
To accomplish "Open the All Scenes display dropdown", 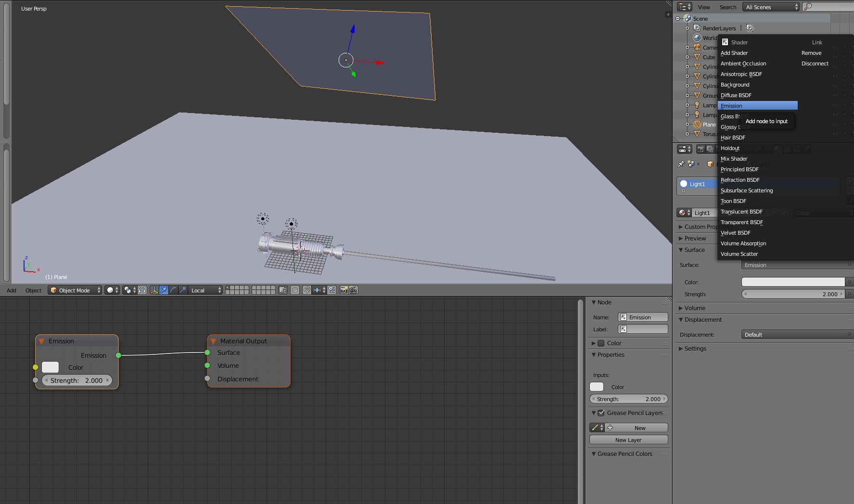I will 771,7.
